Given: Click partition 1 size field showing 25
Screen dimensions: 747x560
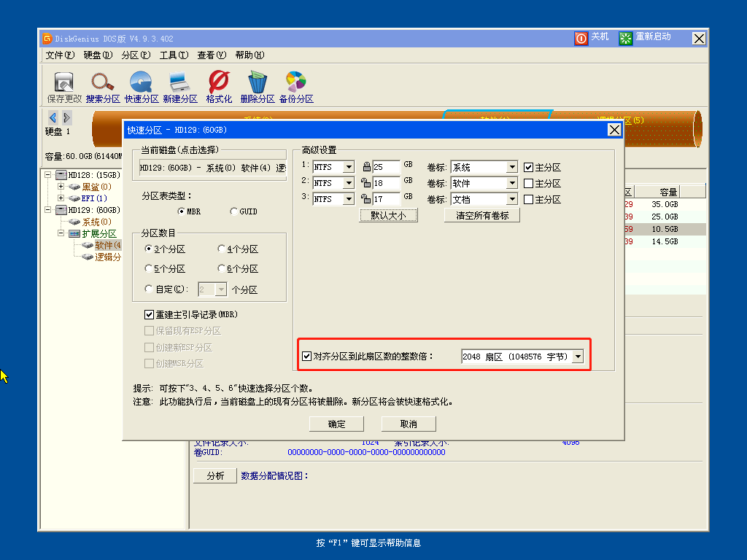Looking at the screenshot, I should (x=387, y=167).
